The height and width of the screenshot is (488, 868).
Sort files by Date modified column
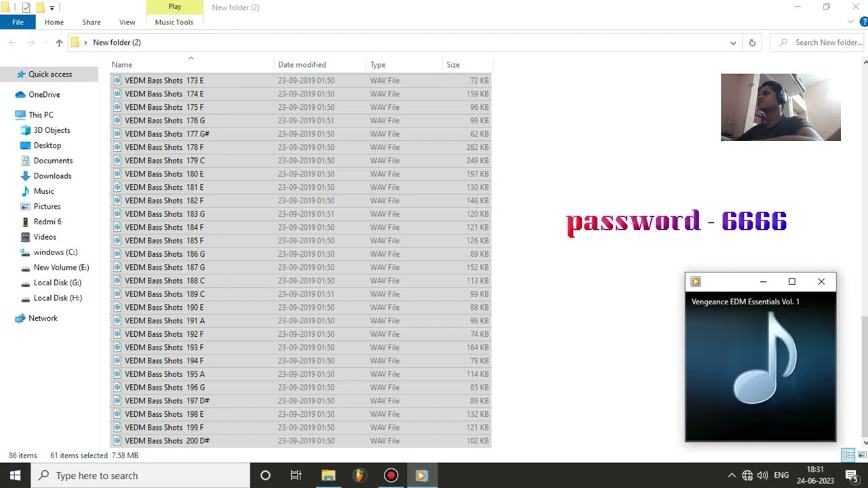coord(321,64)
